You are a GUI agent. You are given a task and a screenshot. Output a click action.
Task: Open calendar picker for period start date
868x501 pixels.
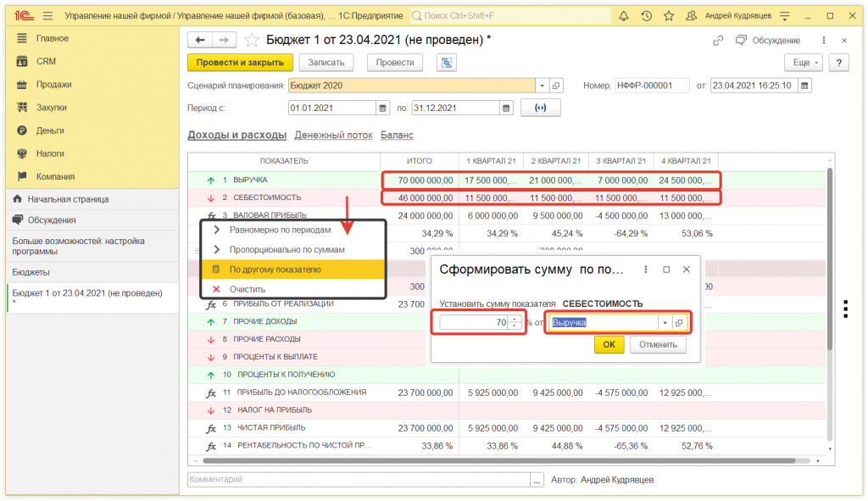click(381, 108)
